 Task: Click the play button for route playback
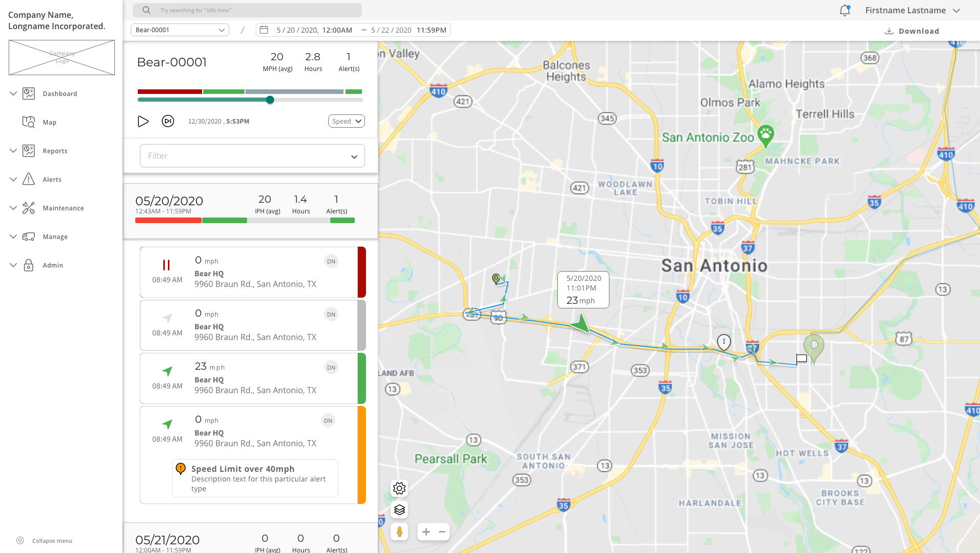143,122
